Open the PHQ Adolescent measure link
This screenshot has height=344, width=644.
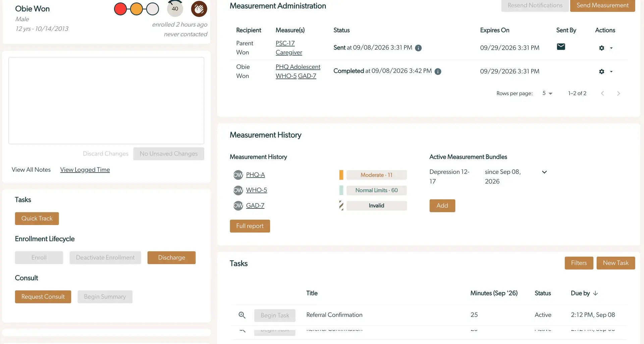[298, 67]
